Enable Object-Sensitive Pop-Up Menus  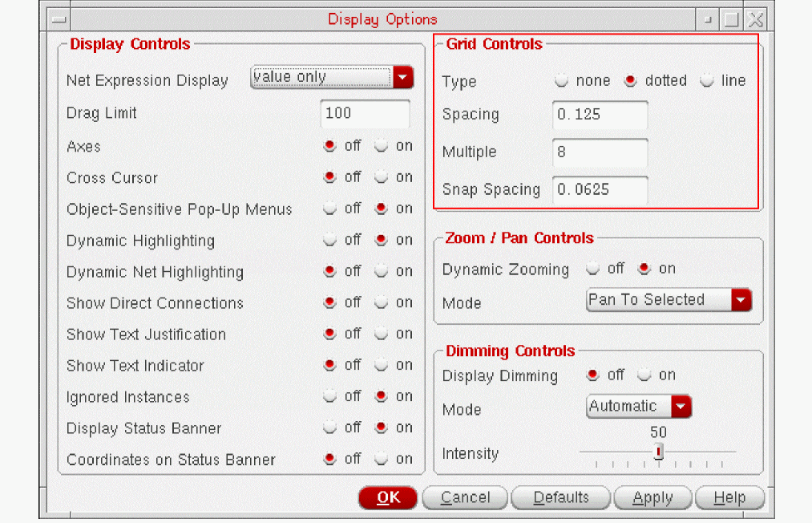[x=381, y=209]
